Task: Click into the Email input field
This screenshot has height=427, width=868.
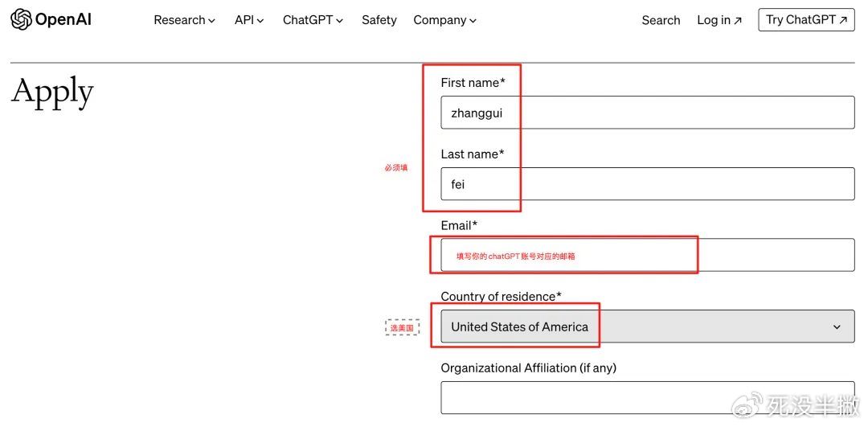Action: coord(648,255)
